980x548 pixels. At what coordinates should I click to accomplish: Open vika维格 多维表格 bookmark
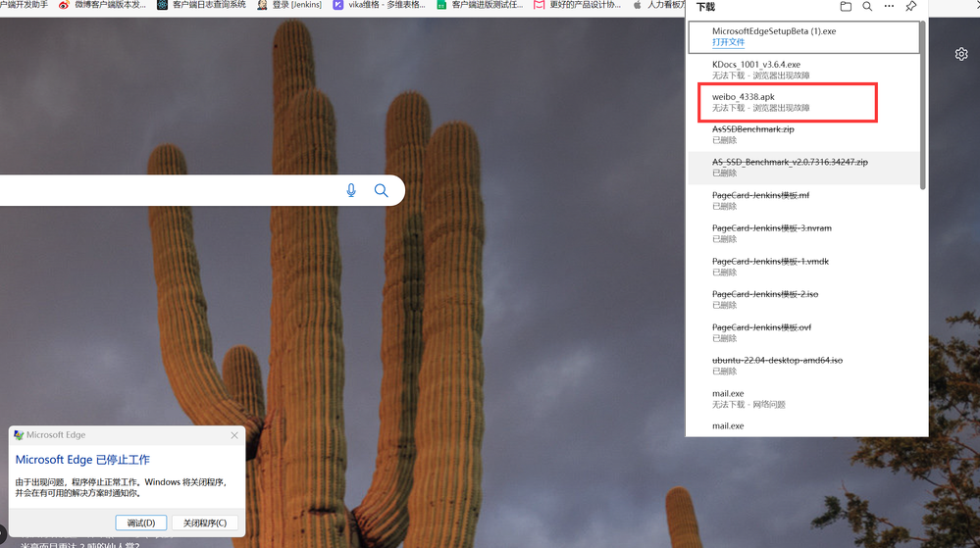pyautogui.click(x=380, y=4)
